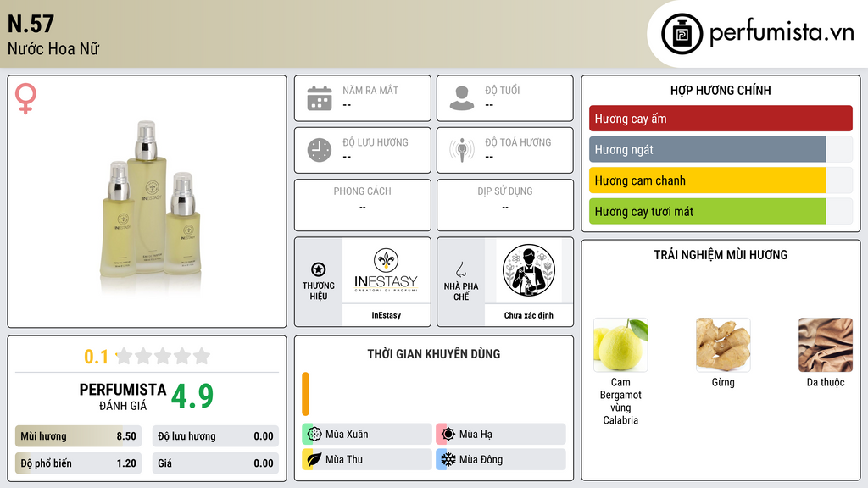Click the flower icon for Mùa Xuân

click(314, 435)
